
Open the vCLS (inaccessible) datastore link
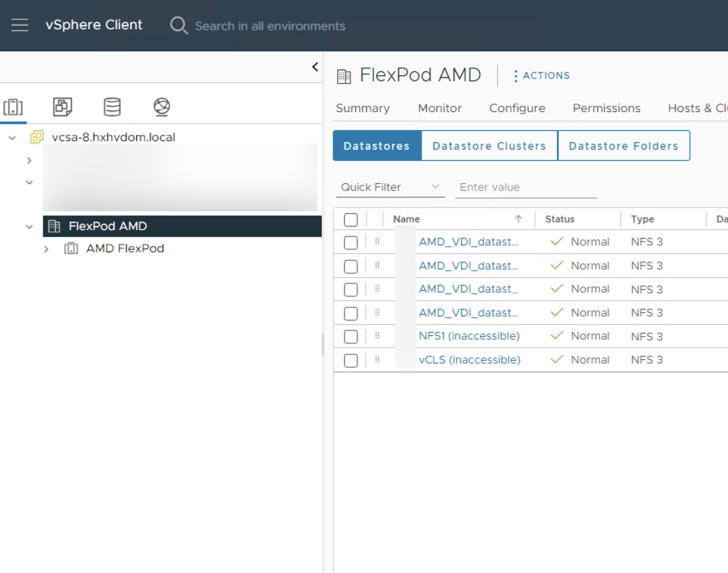[x=470, y=359]
